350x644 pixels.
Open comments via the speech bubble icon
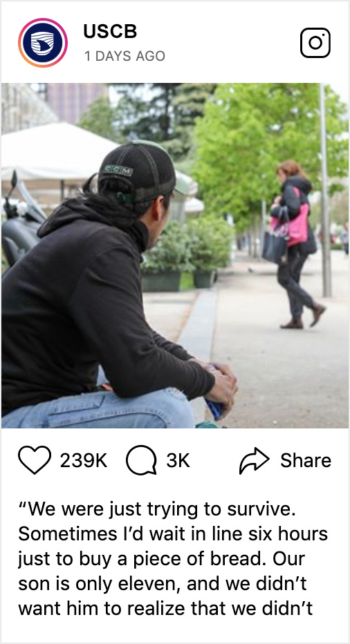point(141,460)
